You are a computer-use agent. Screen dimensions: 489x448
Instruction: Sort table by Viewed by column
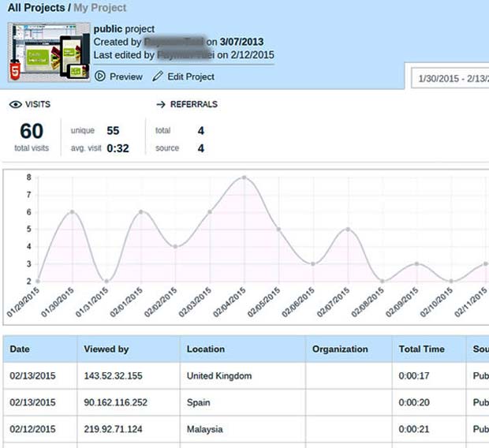106,349
